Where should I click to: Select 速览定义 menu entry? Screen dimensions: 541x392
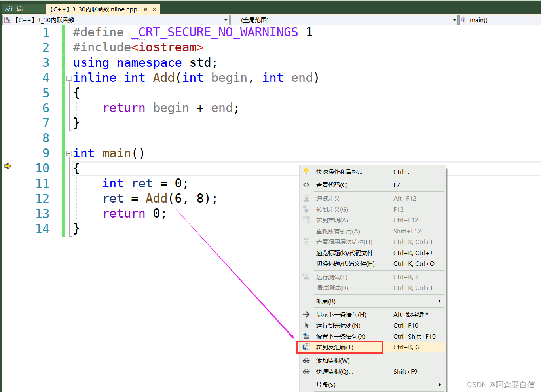point(372,198)
